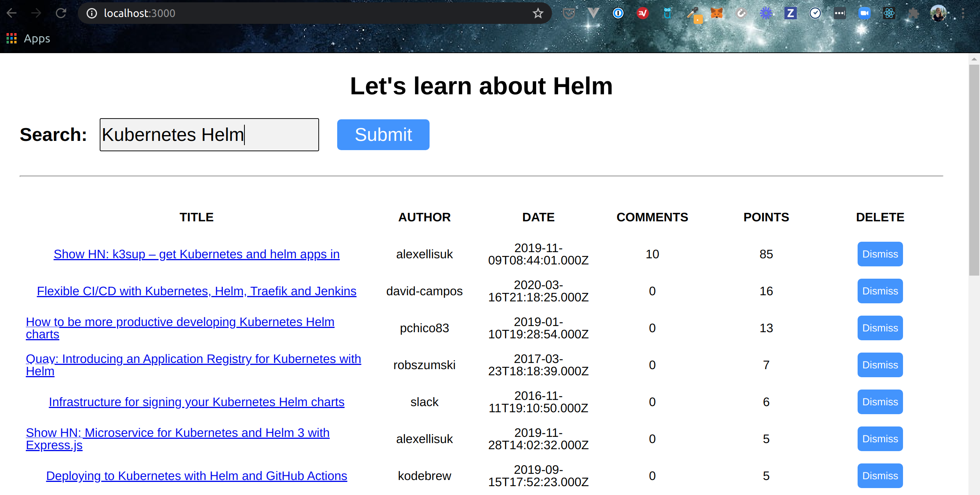
Task: Dismiss the david-campos row
Action: click(x=880, y=291)
